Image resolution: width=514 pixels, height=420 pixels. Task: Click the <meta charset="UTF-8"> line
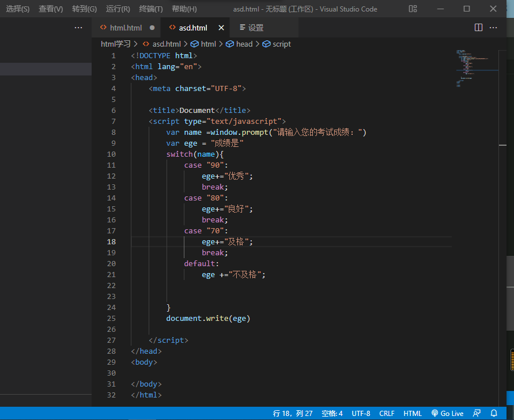(197, 89)
